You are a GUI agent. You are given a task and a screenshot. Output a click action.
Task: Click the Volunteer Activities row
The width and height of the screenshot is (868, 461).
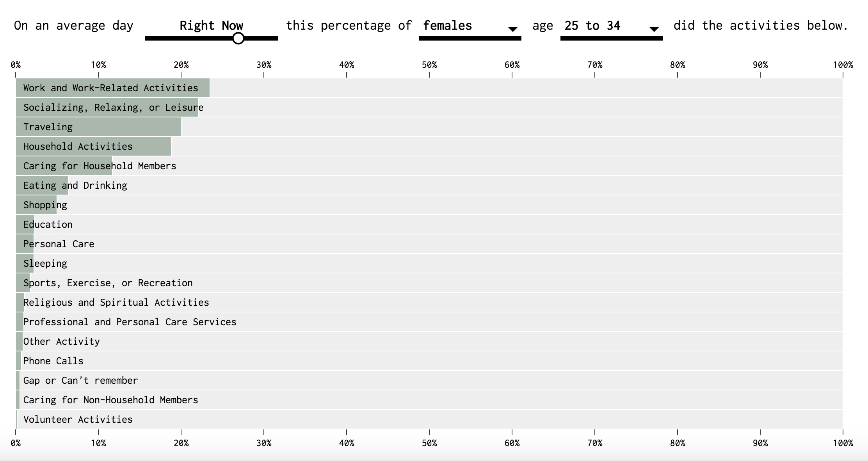coord(429,419)
